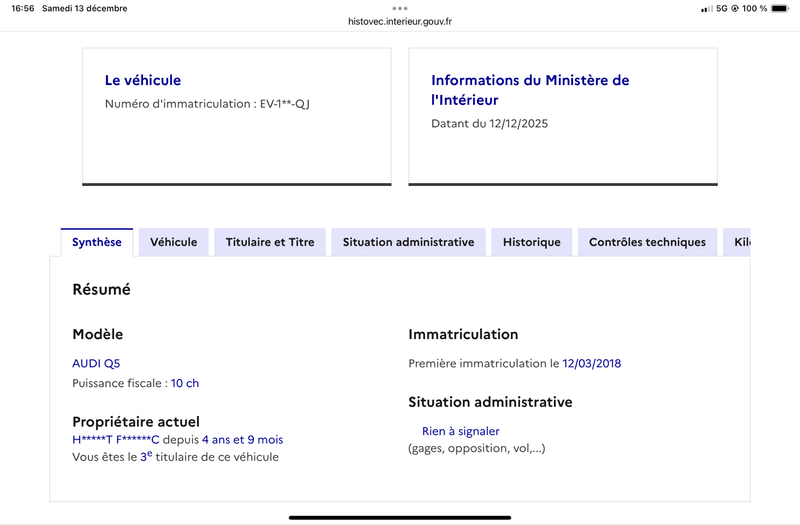Tap the three-dots multitasking icon
Viewport: 800px width, 525px height.
tap(400, 8)
